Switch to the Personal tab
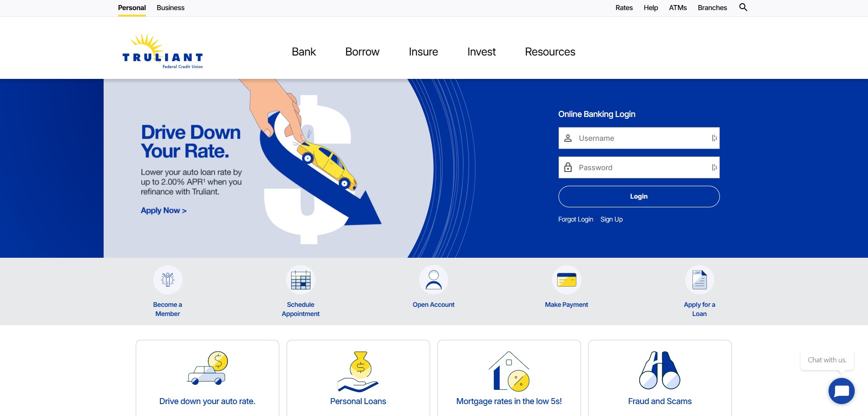Image resolution: width=868 pixels, height=416 pixels. click(132, 7)
